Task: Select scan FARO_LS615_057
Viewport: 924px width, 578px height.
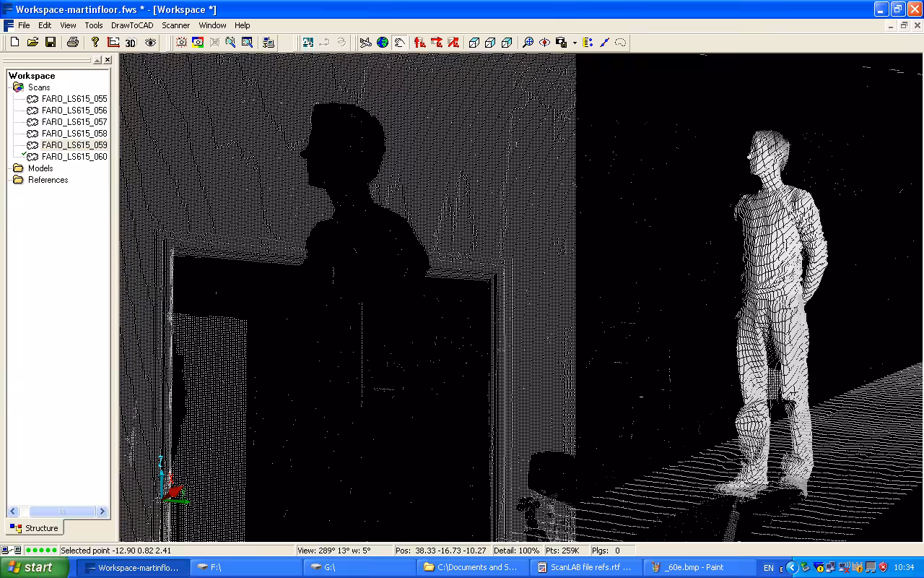Action: (74, 122)
